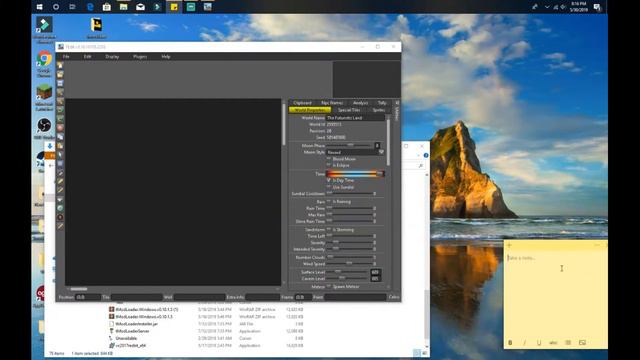Enable the Use Sundial checkbox
640x360 pixels.
pyautogui.click(x=329, y=187)
